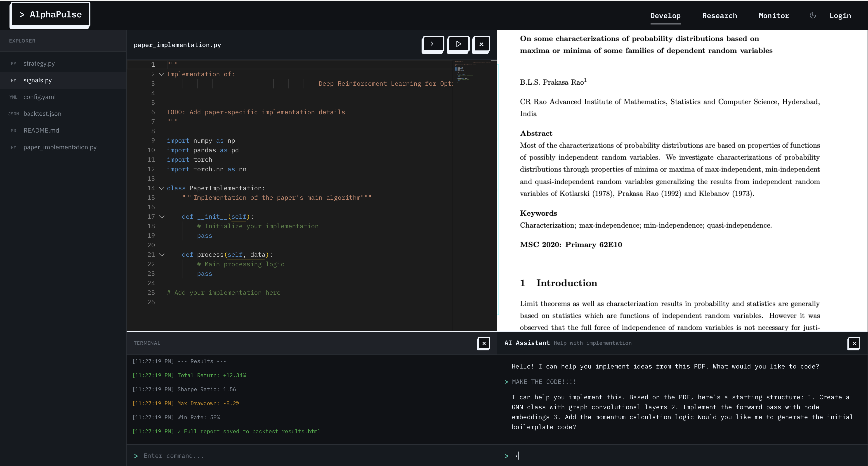Open signals.py in the explorer

[x=63, y=80]
